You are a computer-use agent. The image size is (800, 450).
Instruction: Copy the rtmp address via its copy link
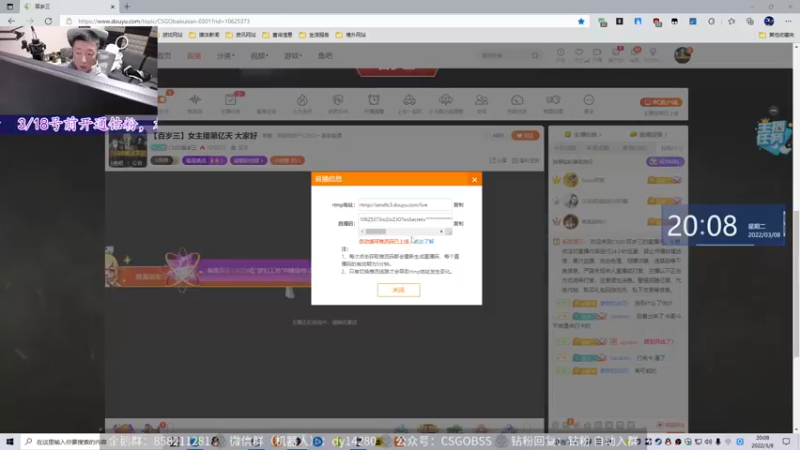point(458,205)
